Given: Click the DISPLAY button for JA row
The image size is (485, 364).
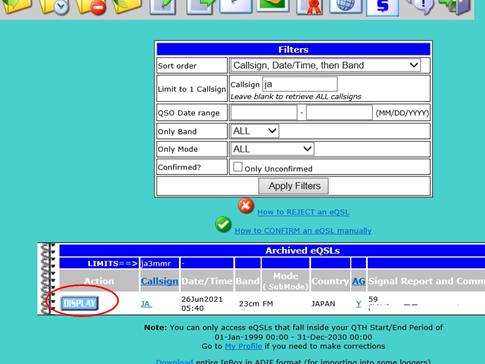Looking at the screenshot, I should [x=80, y=303].
